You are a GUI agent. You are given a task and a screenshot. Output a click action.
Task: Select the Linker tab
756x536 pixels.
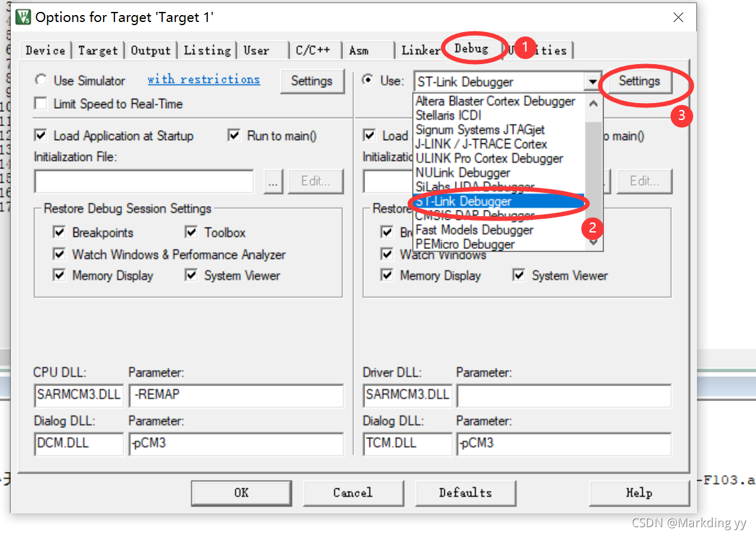420,50
